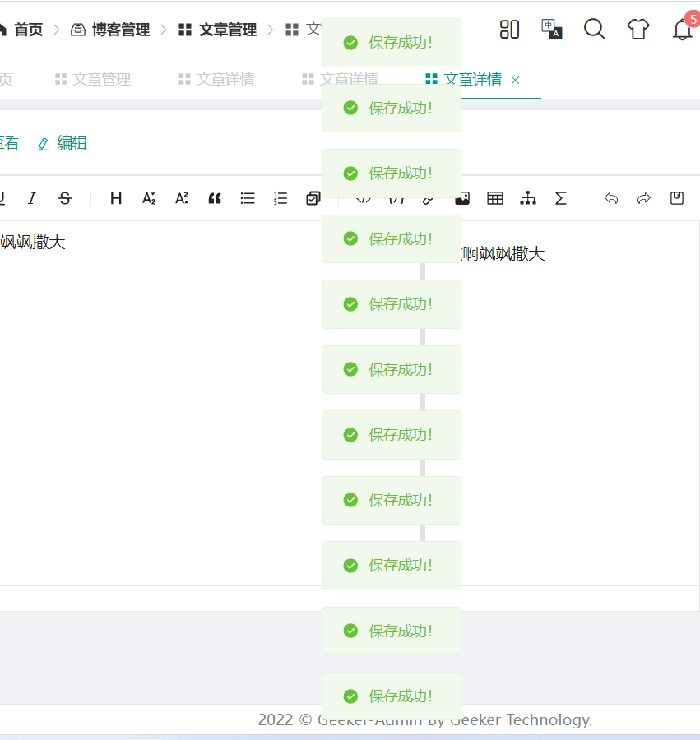Close the active 文章详情 tab
The image size is (700, 740).
pyautogui.click(x=516, y=81)
